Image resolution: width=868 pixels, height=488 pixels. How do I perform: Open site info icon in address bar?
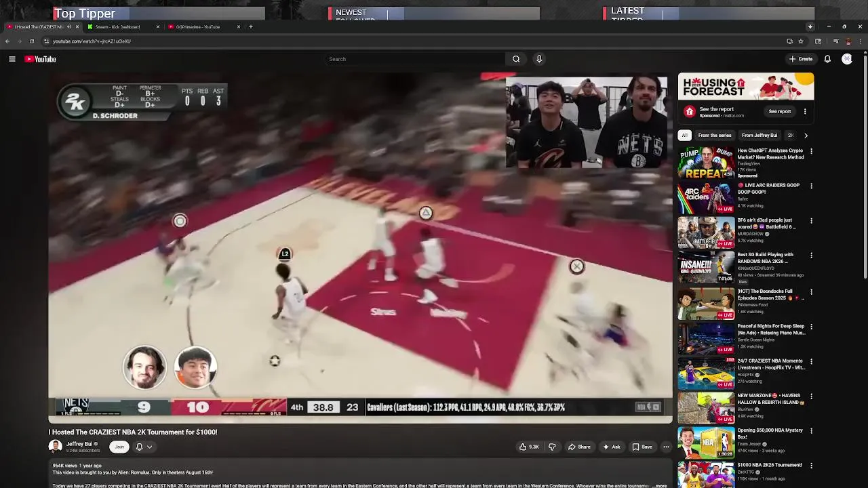point(46,41)
